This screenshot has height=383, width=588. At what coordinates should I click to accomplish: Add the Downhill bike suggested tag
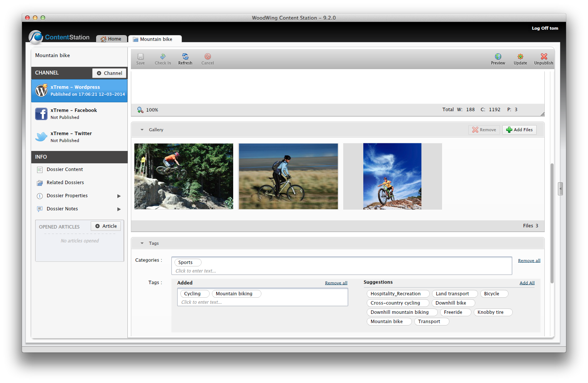tap(451, 303)
